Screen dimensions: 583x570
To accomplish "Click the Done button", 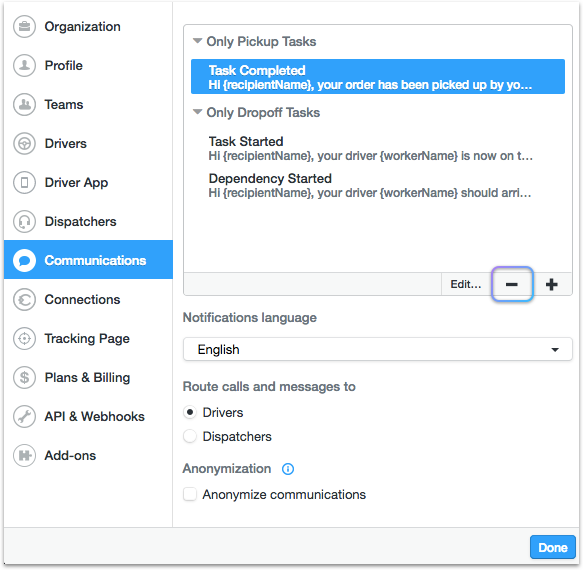I will coord(553,547).
